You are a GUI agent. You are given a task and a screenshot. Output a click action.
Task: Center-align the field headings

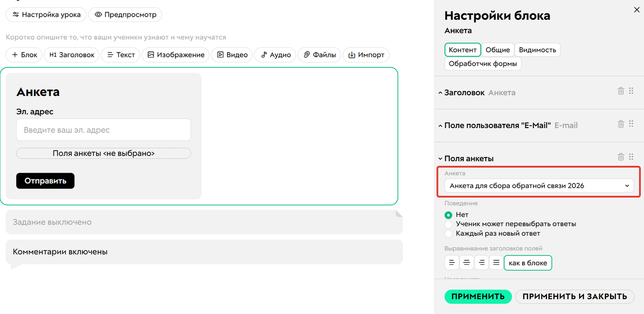pos(467,263)
